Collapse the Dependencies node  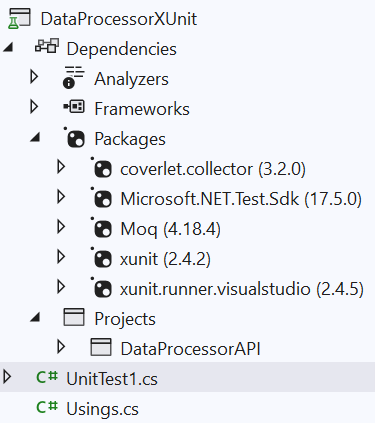tap(8, 48)
